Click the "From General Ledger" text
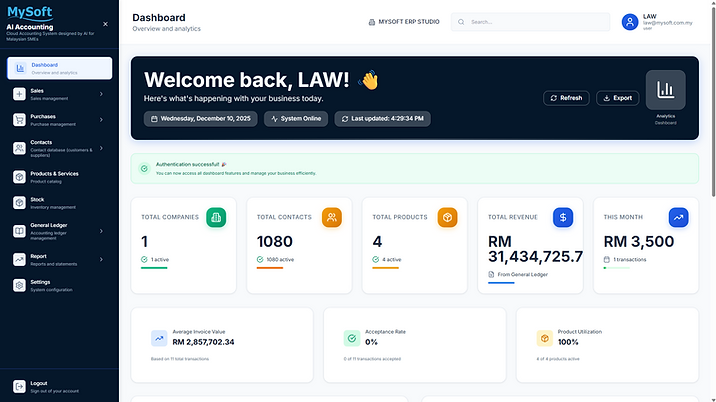The height and width of the screenshot is (402, 716). (522, 275)
